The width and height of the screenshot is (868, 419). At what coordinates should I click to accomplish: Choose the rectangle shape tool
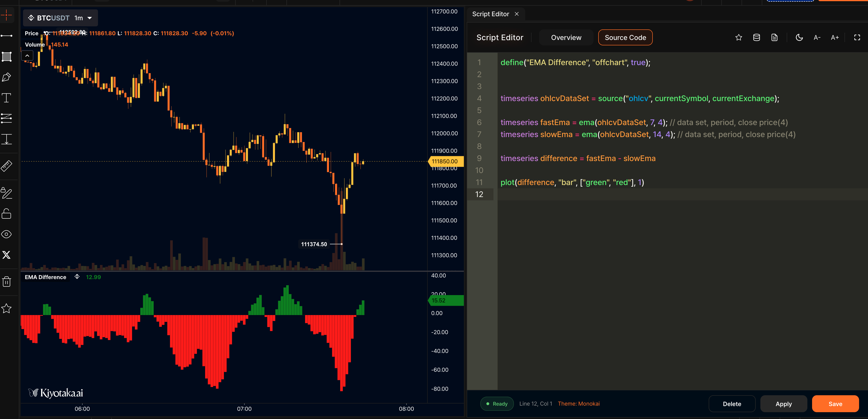(x=6, y=57)
